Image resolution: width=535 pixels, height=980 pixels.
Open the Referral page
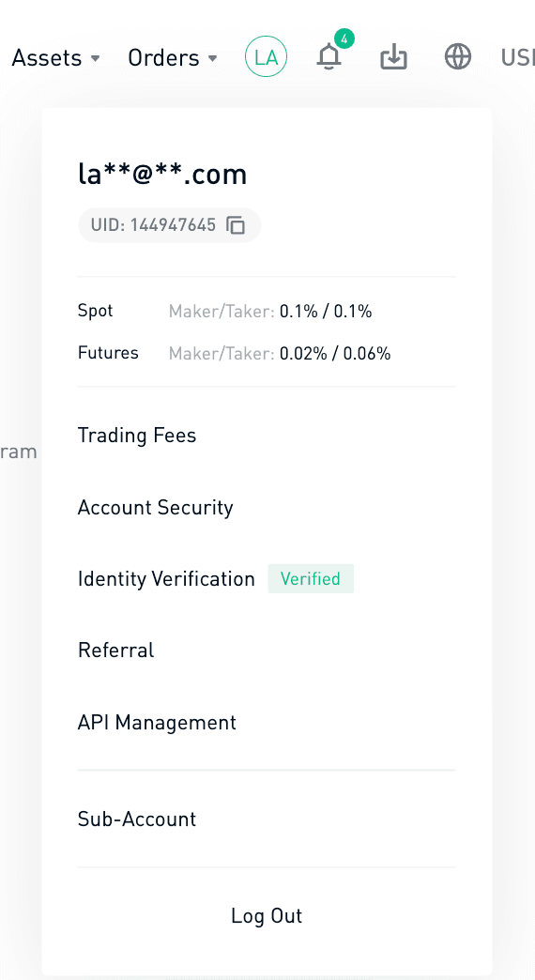(115, 650)
